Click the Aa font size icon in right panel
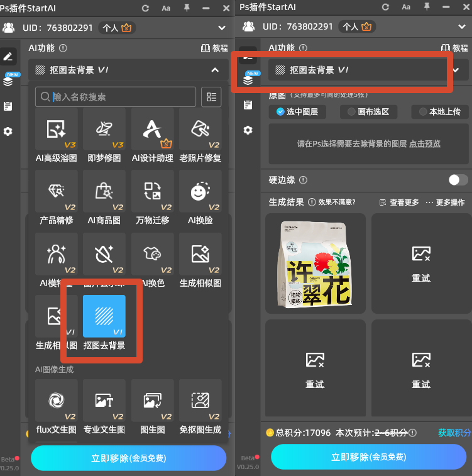 click(406, 7)
